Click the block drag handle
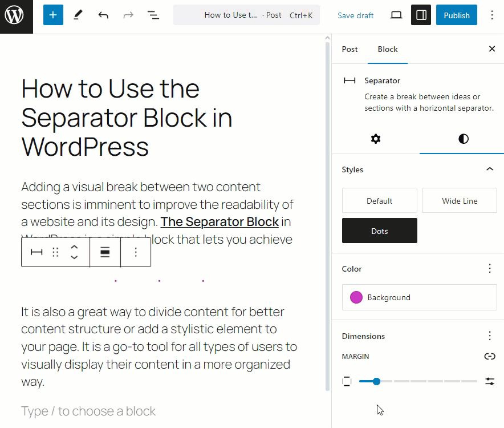This screenshot has height=428, width=504. click(x=55, y=252)
